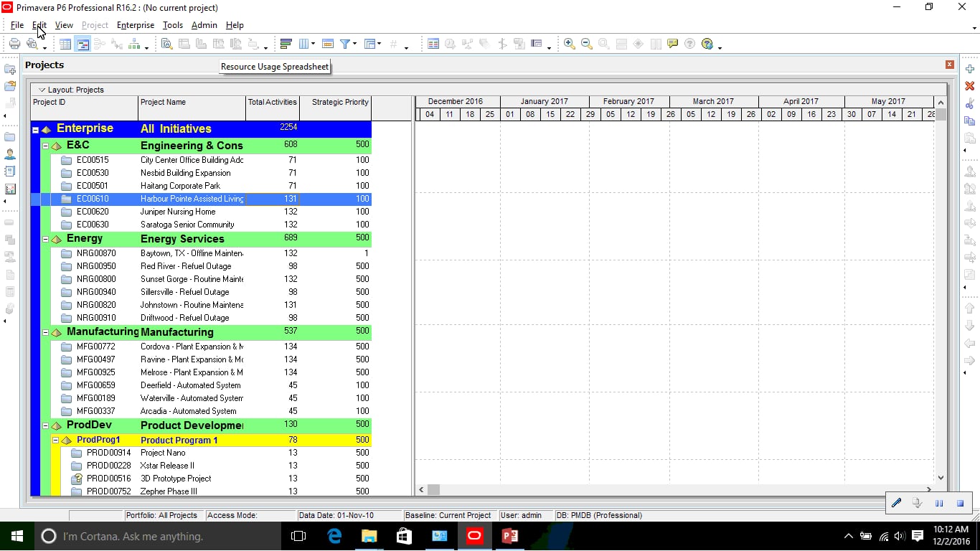980x551 pixels.
Task: Click the red Delete X icon on right bar
Action: click(x=970, y=86)
